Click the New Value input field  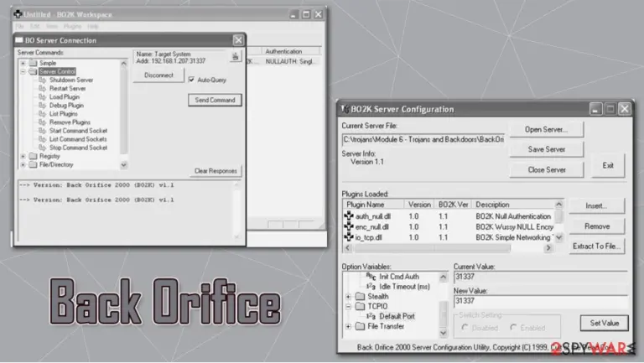pyautogui.click(x=541, y=301)
